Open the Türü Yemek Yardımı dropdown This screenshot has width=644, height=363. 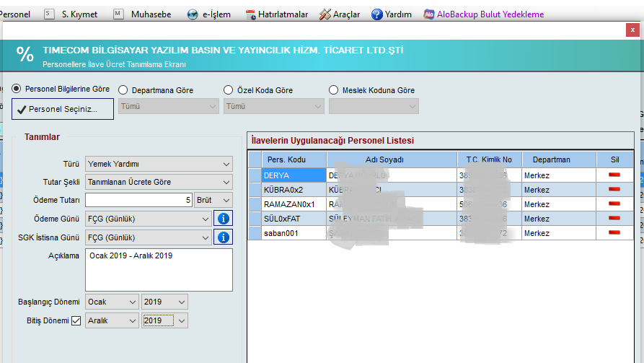[x=159, y=164]
